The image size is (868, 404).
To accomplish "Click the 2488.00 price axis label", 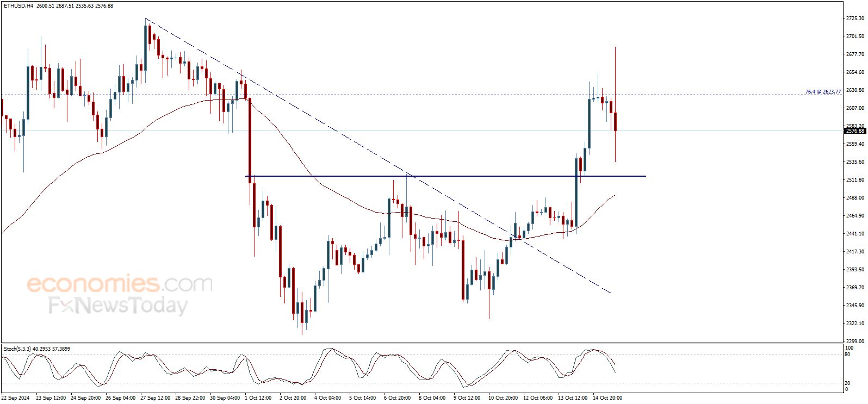I will [855, 198].
